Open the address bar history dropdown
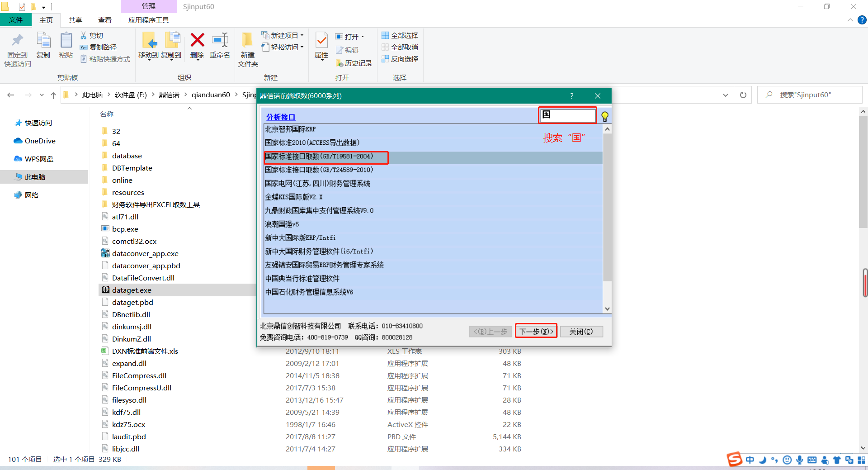Screen dimensions: 868x470 [x=726, y=95]
